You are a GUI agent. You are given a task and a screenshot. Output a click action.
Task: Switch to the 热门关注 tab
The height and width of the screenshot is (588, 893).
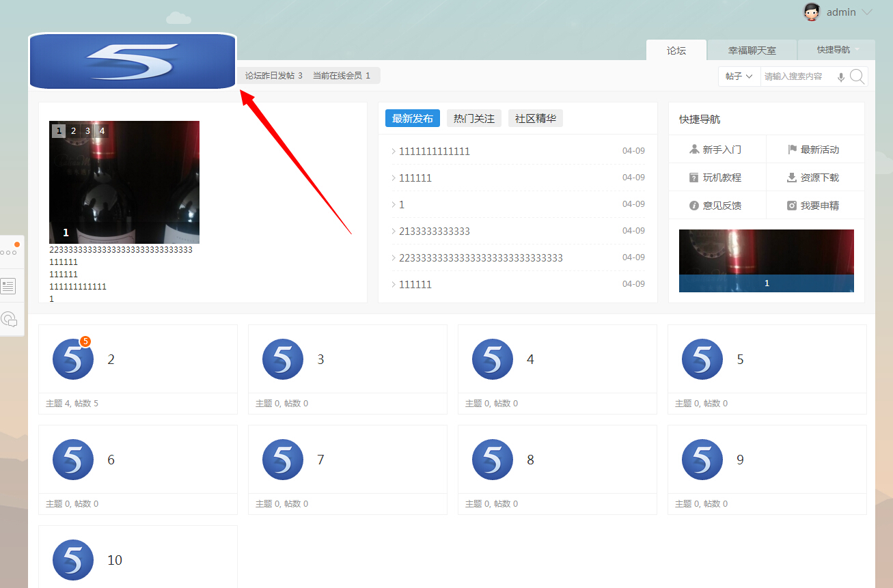(474, 118)
